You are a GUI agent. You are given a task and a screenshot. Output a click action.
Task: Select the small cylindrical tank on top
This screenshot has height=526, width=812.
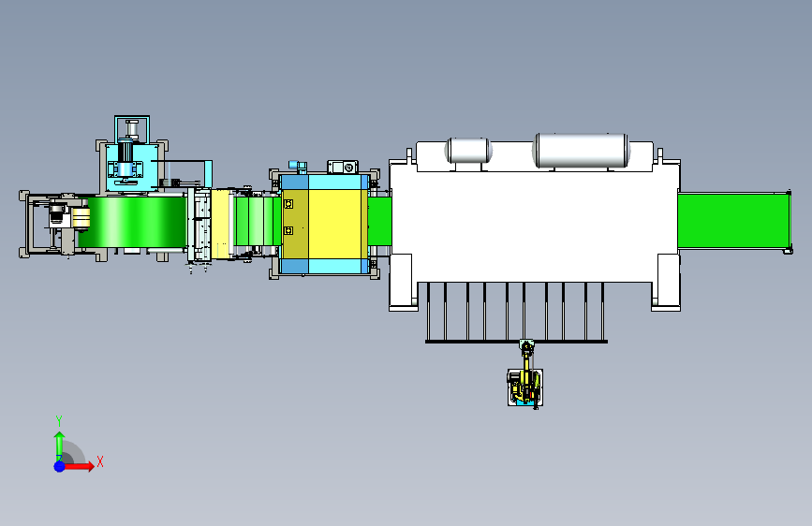(x=468, y=151)
